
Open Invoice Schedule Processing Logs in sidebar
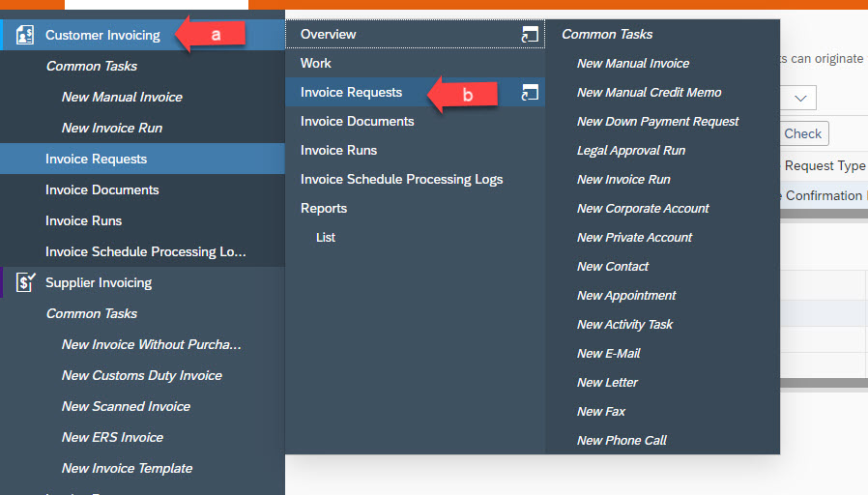click(x=146, y=252)
